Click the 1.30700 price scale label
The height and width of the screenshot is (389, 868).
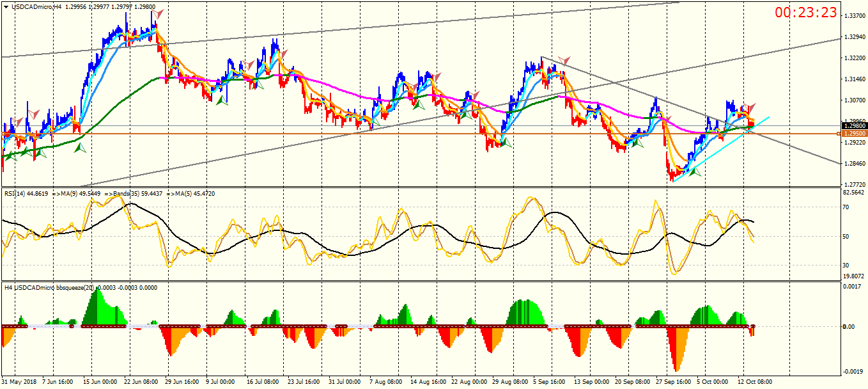pyautogui.click(x=855, y=100)
